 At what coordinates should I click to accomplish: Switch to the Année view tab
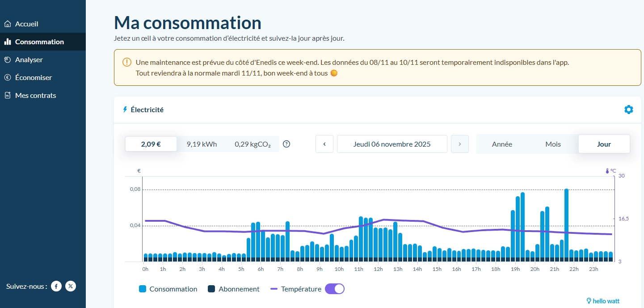(502, 144)
